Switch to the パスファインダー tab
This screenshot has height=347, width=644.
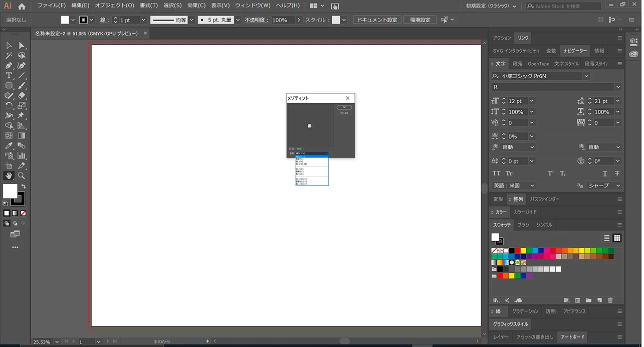point(545,199)
